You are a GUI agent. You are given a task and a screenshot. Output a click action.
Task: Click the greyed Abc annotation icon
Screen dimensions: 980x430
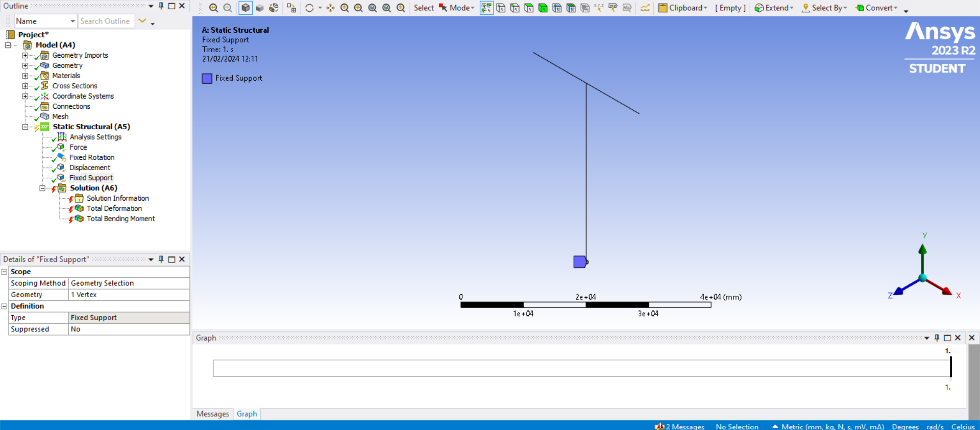(627, 8)
